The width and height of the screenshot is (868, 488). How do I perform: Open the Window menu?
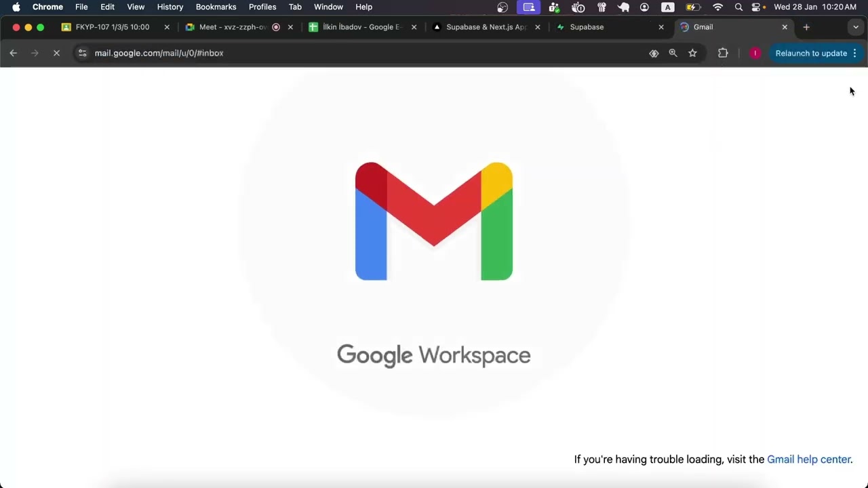328,7
